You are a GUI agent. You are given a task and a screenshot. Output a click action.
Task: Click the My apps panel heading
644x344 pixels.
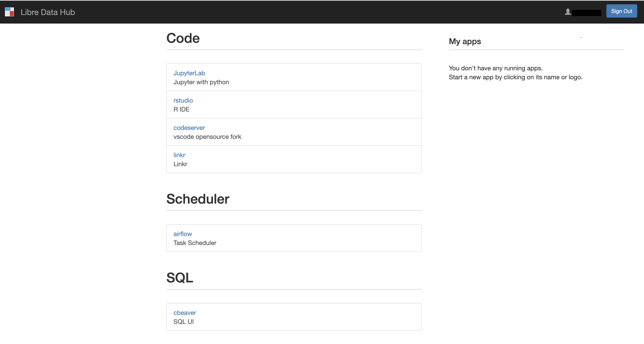464,41
